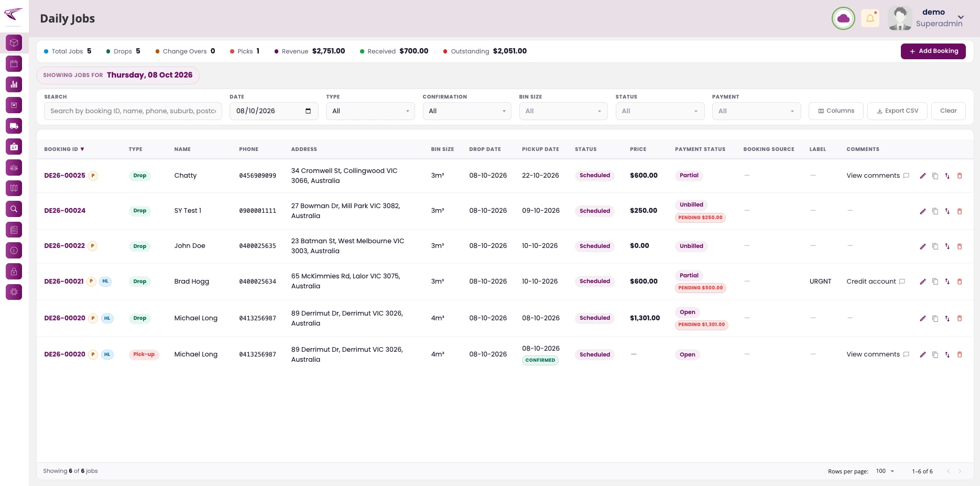Open the rows per page dropdown
The image size is (980, 486).
point(885,471)
